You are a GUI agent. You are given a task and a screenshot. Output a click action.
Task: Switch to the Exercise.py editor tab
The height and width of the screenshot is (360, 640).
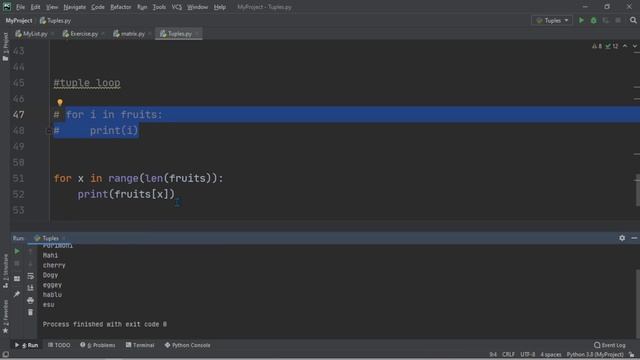click(x=83, y=34)
